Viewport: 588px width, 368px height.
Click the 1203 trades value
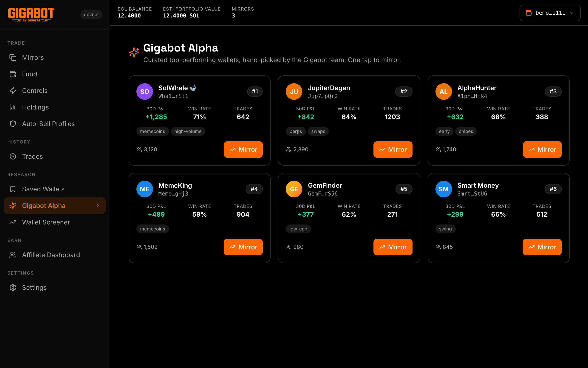tap(392, 117)
